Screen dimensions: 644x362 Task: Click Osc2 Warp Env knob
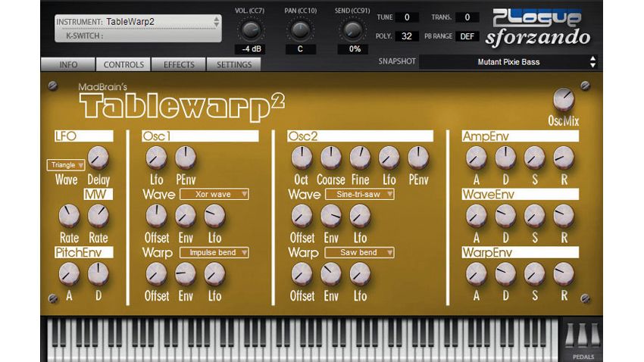(x=331, y=274)
